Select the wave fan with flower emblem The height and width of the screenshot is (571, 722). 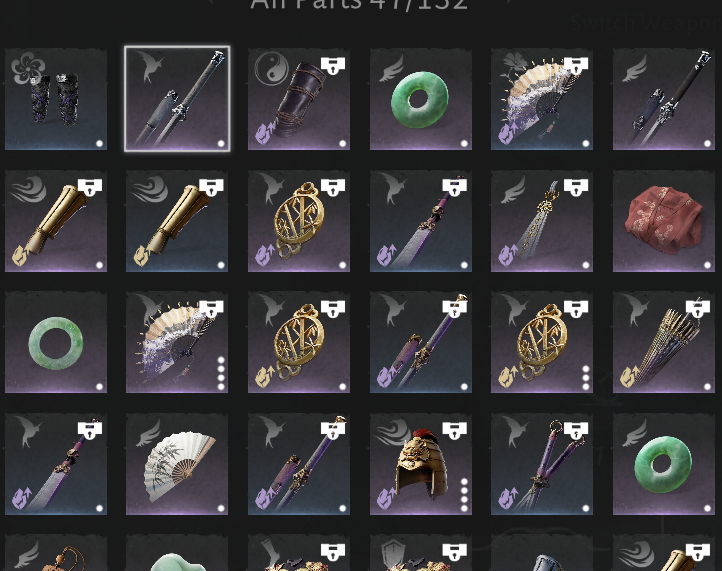point(542,99)
